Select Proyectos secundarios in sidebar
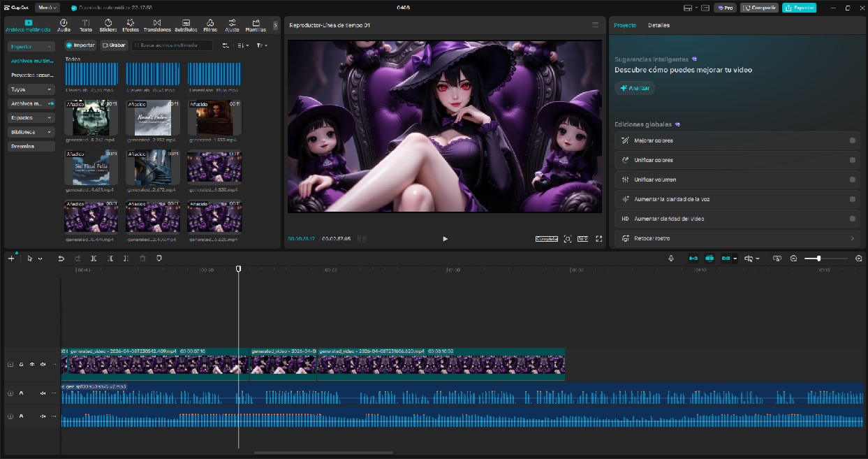 tap(32, 75)
